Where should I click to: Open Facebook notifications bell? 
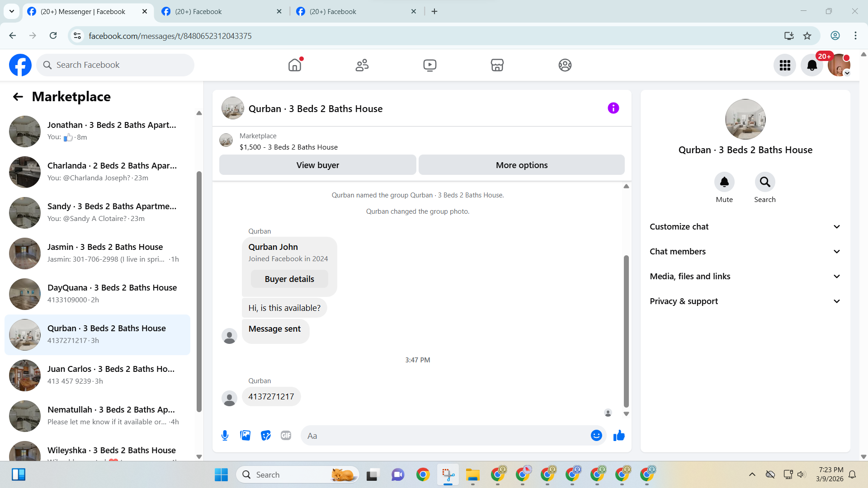[812, 66]
